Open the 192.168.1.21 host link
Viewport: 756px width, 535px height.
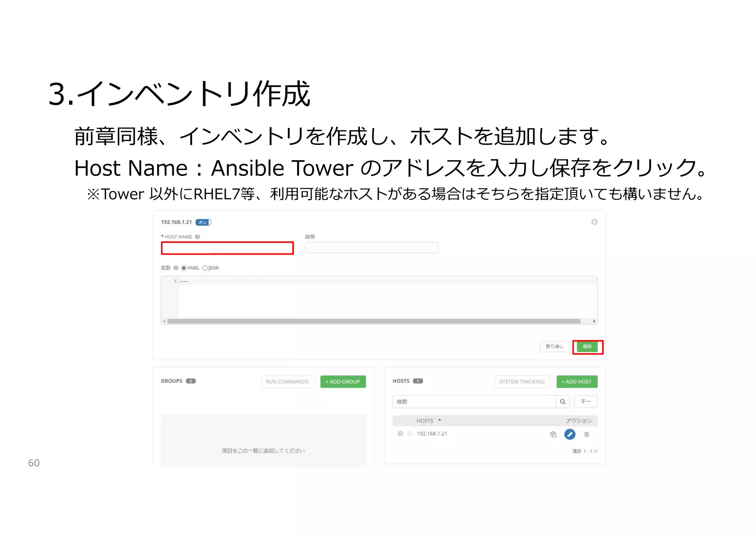(432, 434)
